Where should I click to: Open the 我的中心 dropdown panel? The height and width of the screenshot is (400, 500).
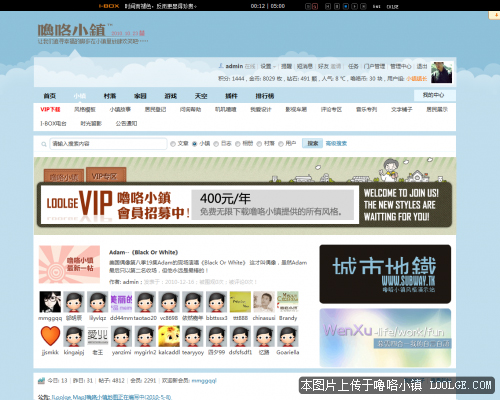click(x=434, y=95)
